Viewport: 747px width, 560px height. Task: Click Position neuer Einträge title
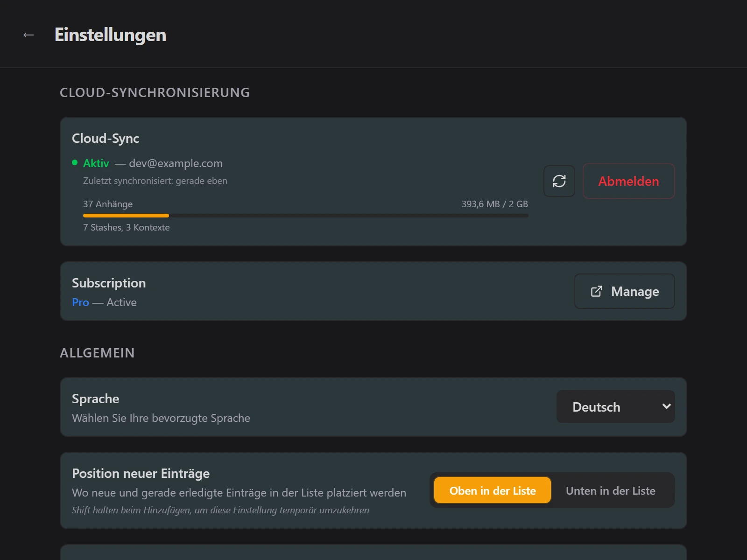click(x=141, y=473)
